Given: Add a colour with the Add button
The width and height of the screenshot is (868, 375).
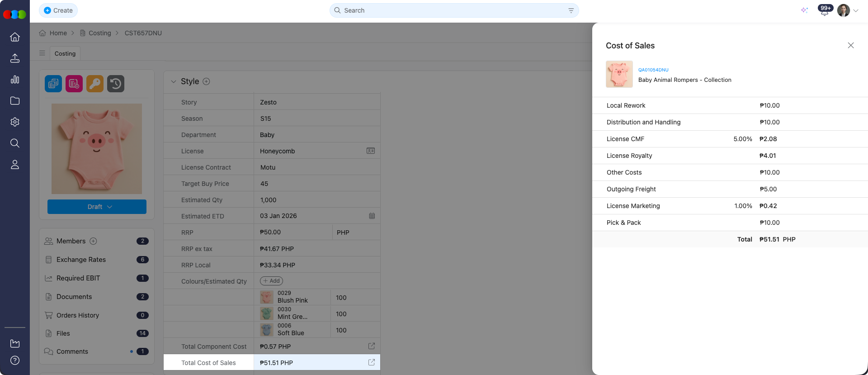Looking at the screenshot, I should coord(271,281).
